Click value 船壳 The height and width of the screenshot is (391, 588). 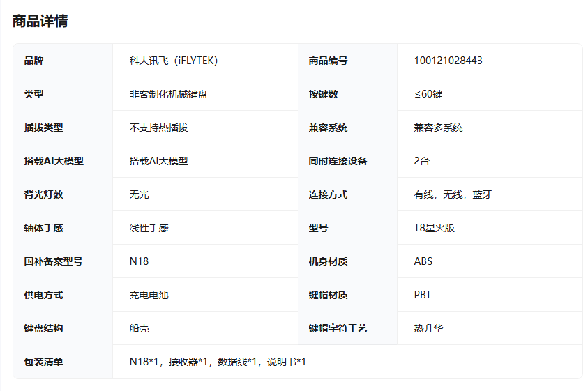pos(139,328)
